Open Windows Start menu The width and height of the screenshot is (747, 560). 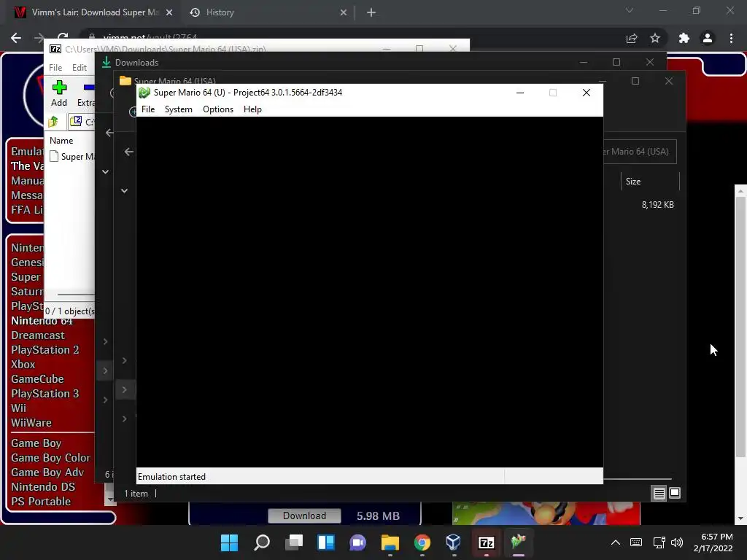click(229, 542)
